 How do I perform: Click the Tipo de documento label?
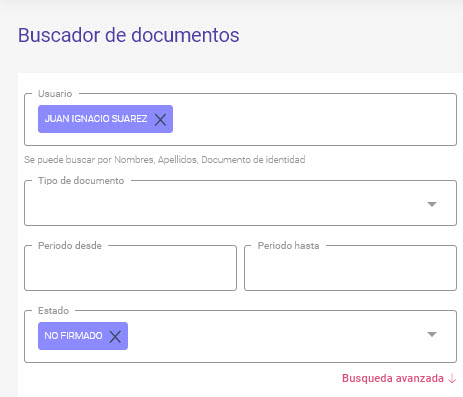tap(81, 181)
